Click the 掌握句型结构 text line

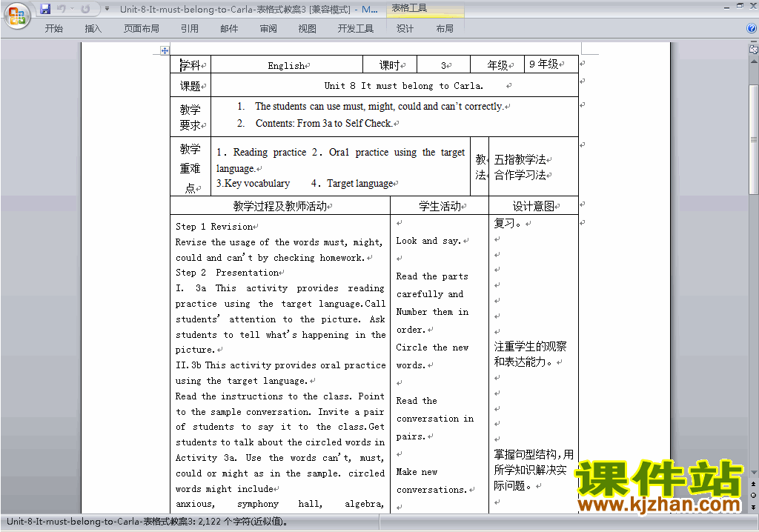pyautogui.click(x=534, y=454)
